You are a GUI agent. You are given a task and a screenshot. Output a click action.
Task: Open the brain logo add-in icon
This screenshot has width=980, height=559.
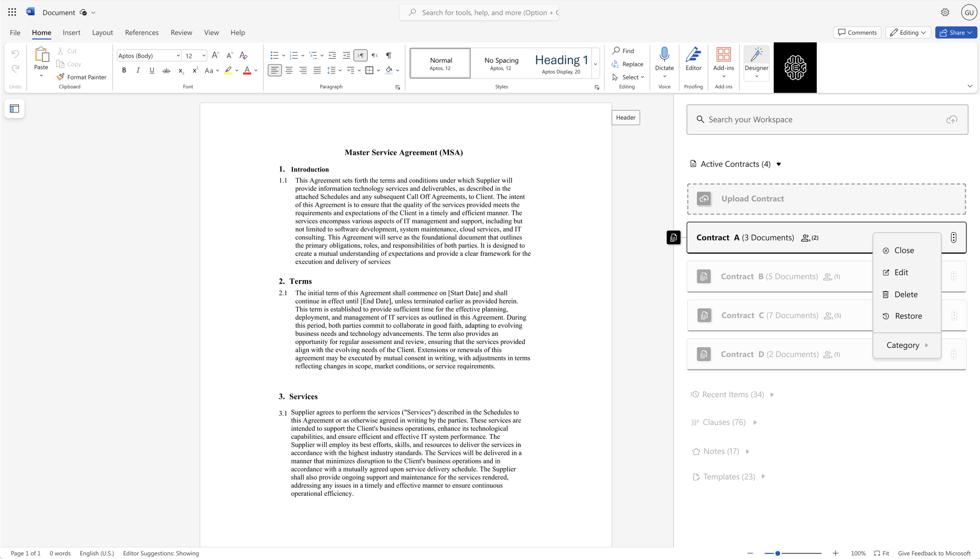795,68
